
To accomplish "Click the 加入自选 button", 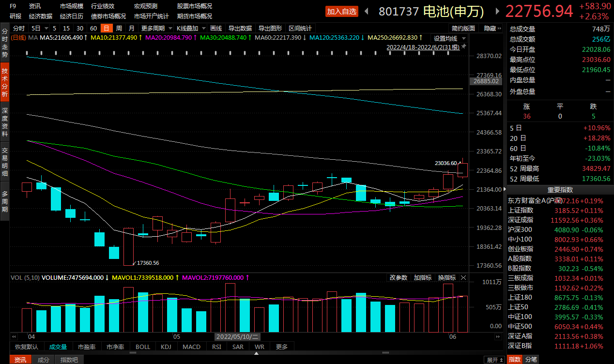I will pos(341,11).
